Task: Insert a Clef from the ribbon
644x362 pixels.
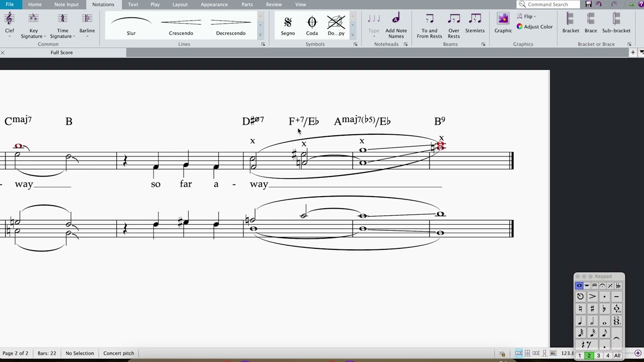Action: pyautogui.click(x=10, y=24)
